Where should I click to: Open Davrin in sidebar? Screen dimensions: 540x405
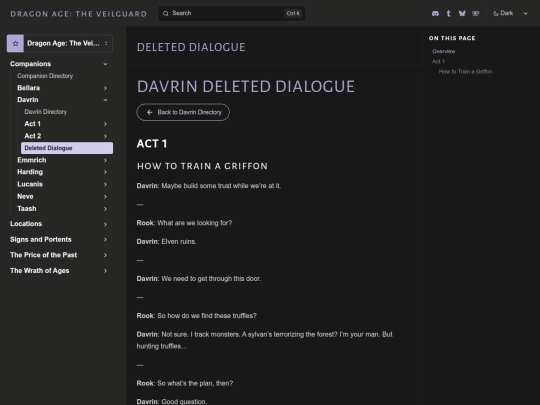[28, 100]
